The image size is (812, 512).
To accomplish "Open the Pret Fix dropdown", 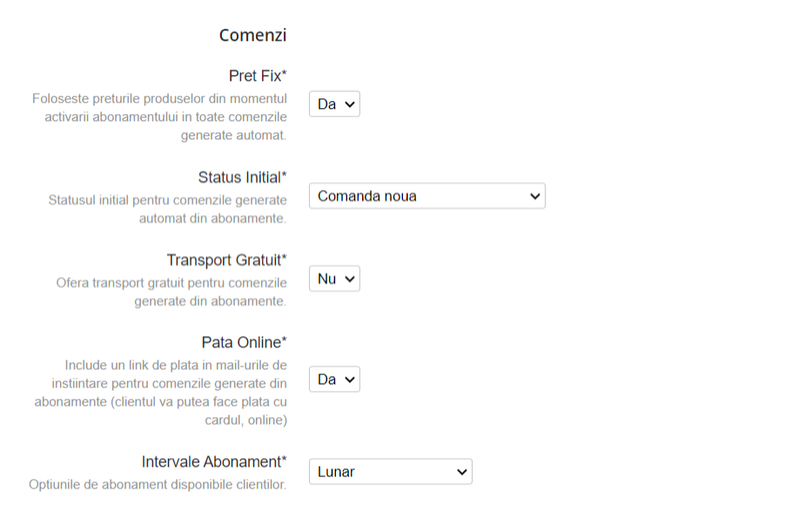I will [x=334, y=104].
